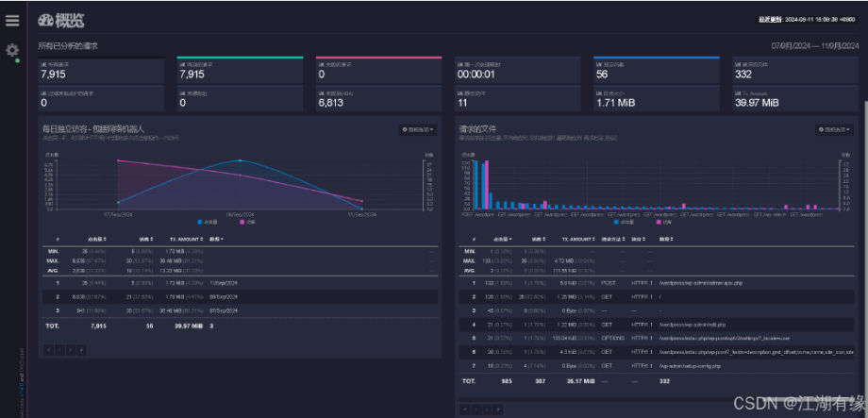Click the tallest blue bar in the requested files chart
Screen dimensions: 868x418
click(x=476, y=185)
